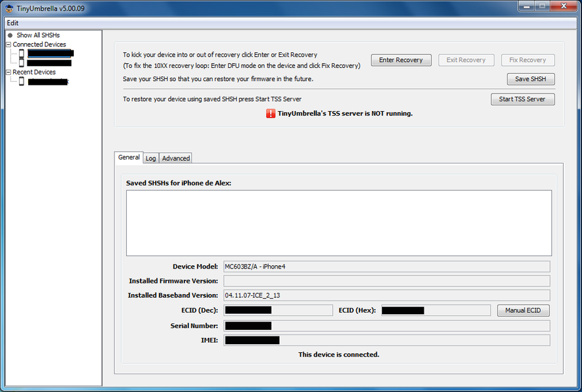Click the "TSS server is NOT running" message
Viewport: 582px width, 392px height.
(345, 114)
